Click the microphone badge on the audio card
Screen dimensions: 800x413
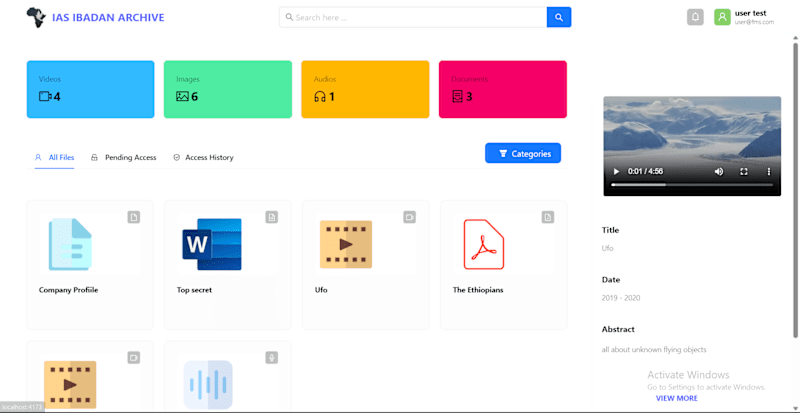[x=272, y=357]
